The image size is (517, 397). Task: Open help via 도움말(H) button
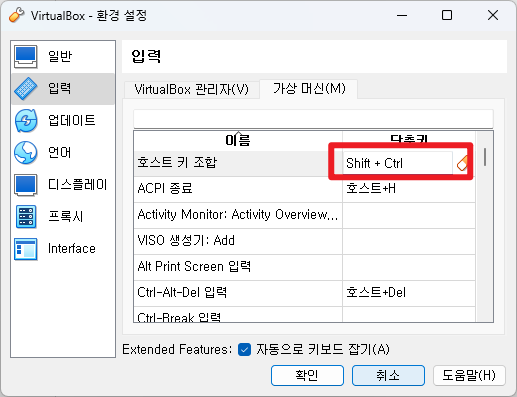coord(469,376)
